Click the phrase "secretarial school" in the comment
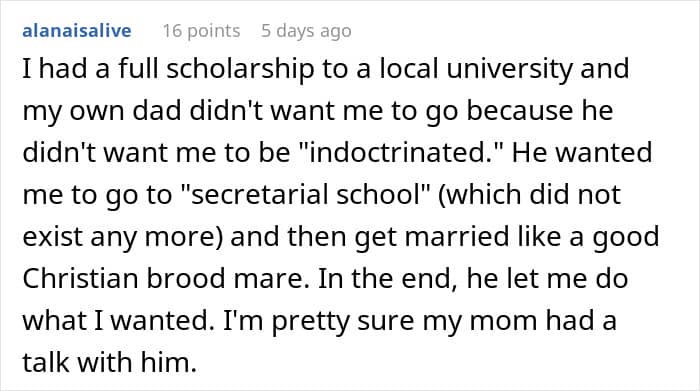Screen dimensions: 700x391 click(x=307, y=195)
